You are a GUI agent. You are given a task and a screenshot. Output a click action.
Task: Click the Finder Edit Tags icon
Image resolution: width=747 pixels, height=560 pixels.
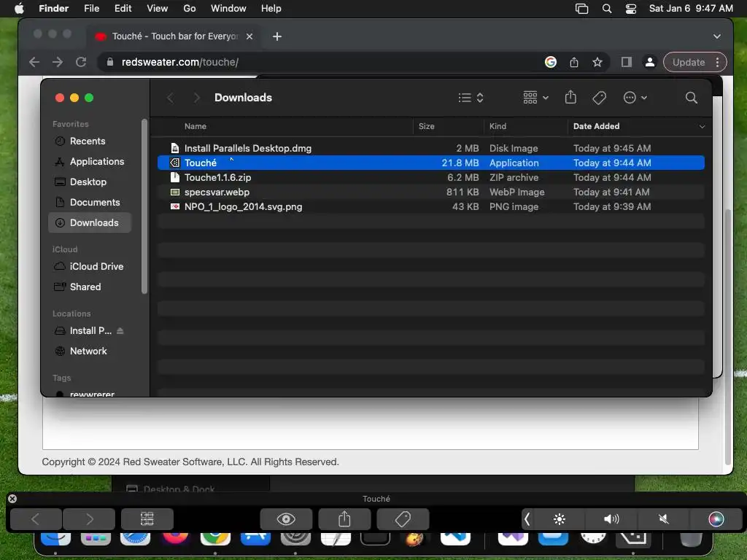click(599, 98)
